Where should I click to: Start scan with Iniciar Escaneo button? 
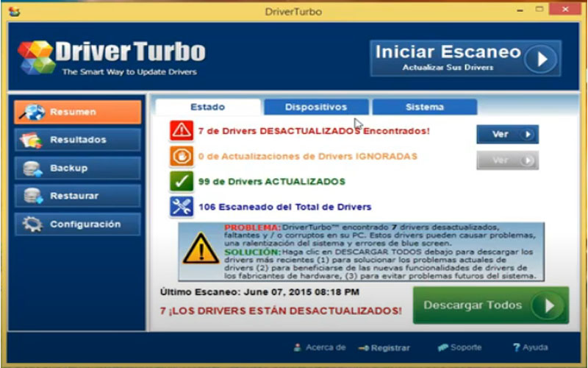pyautogui.click(x=465, y=59)
